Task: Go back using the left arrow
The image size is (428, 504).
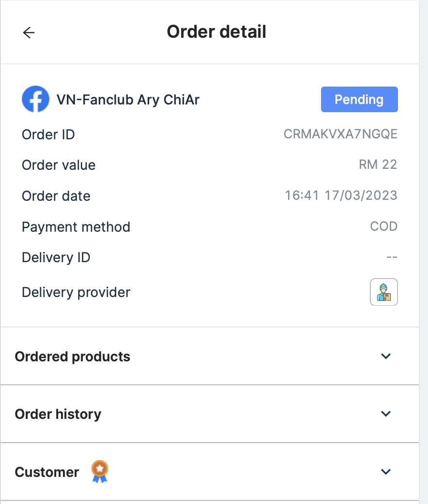Action: pos(29,32)
